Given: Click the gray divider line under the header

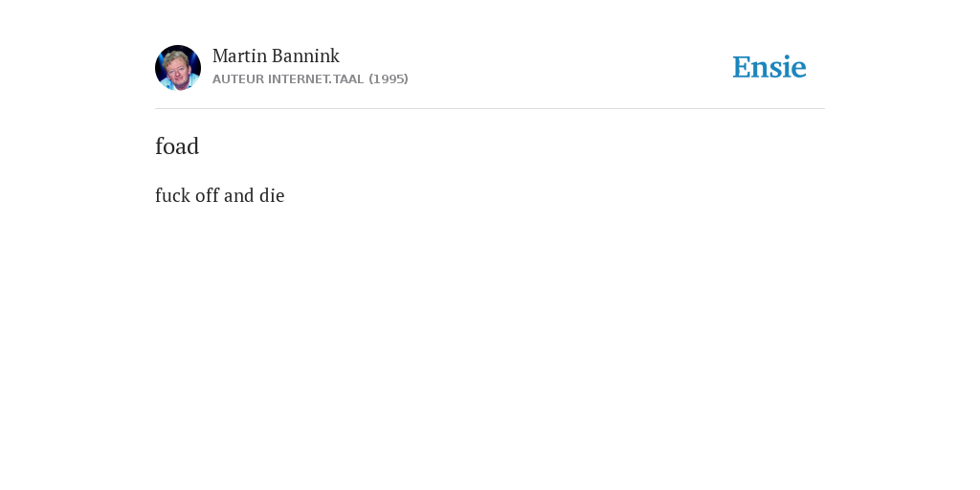Looking at the screenshot, I should pyautogui.click(x=490, y=109).
